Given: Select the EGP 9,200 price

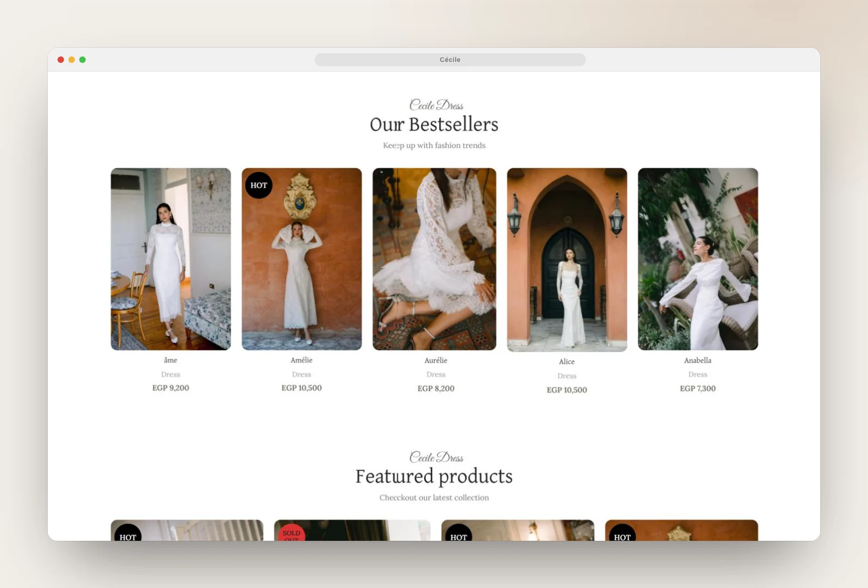Looking at the screenshot, I should pyautogui.click(x=170, y=388).
